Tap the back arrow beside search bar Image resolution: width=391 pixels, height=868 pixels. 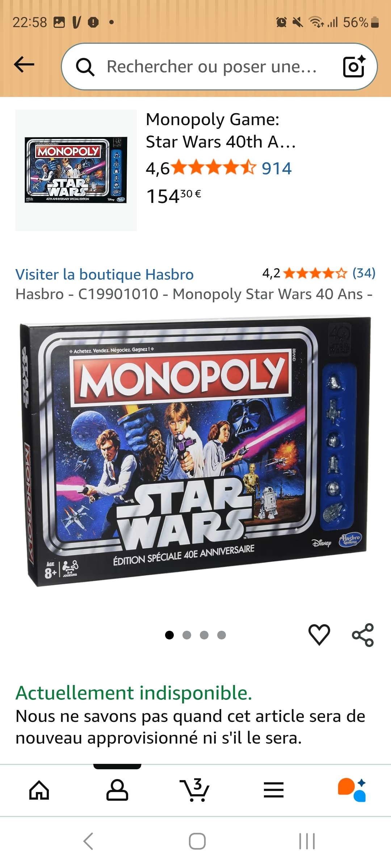point(24,65)
